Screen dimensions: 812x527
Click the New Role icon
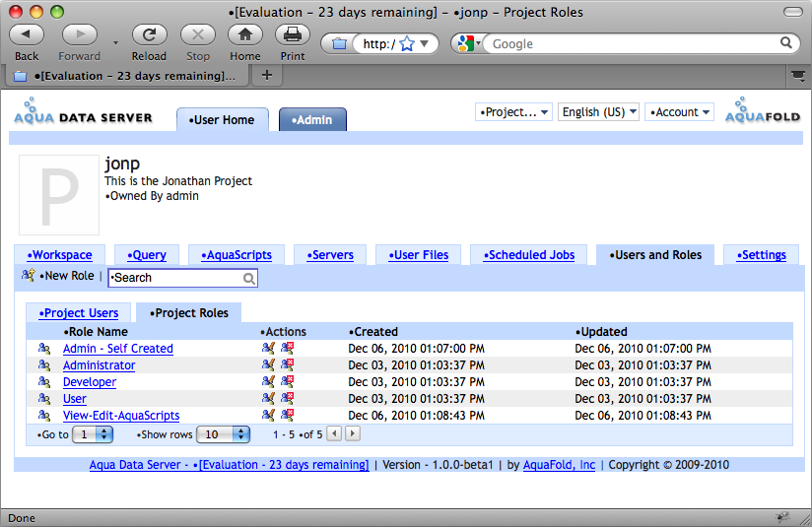[x=29, y=275]
